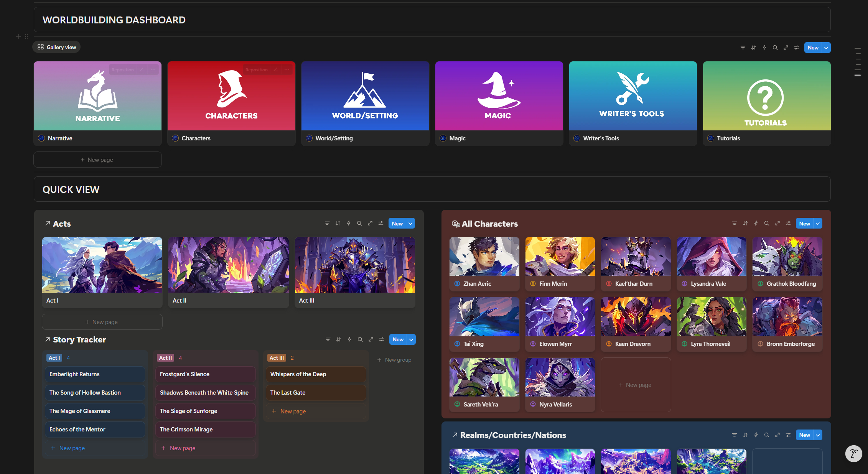Click New button in Acts section
This screenshot has height=474, width=868.
[397, 224]
